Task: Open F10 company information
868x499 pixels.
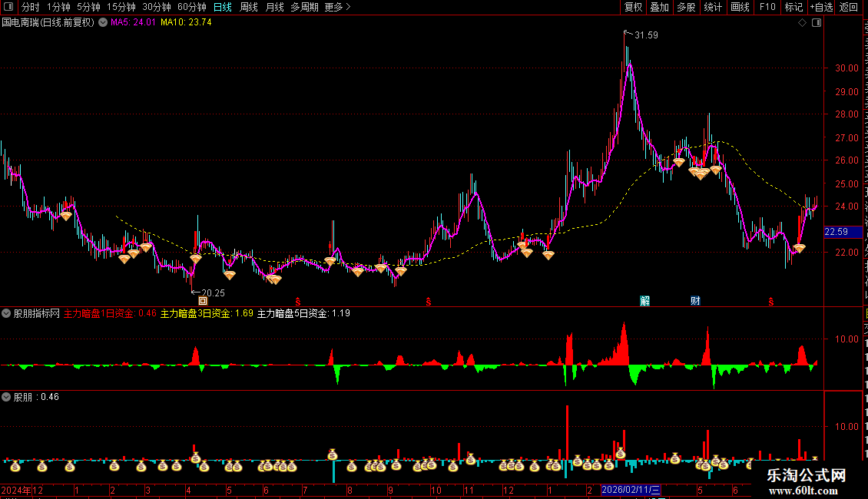Action: pos(767,7)
